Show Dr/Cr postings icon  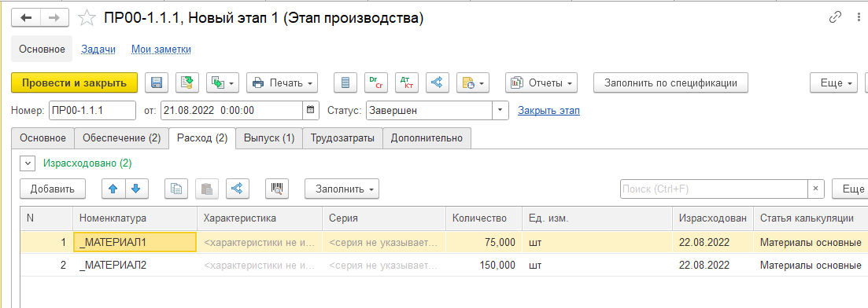(376, 83)
